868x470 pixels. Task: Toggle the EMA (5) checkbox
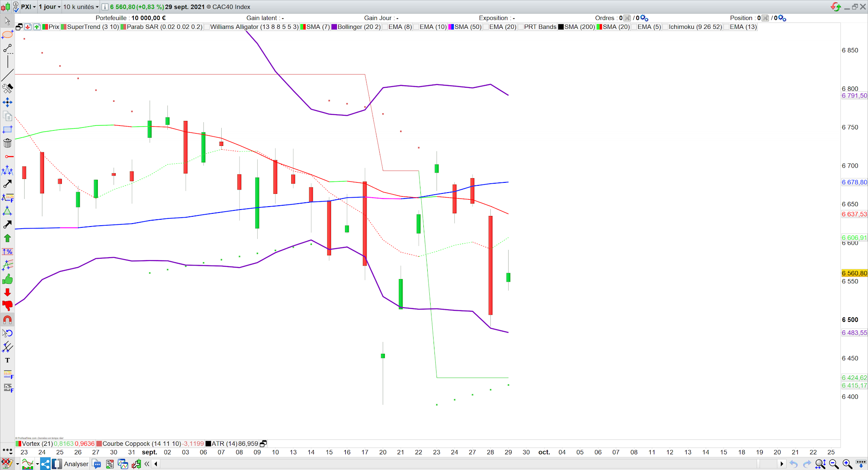(634, 27)
